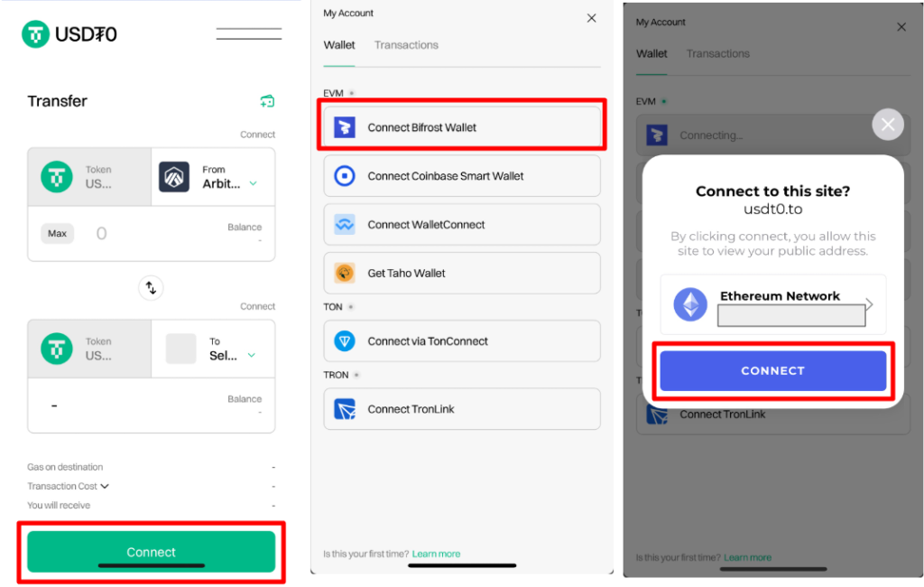Open Learn more link in middle panel
Image resolution: width=924 pixels, height=587 pixels.
pos(436,554)
